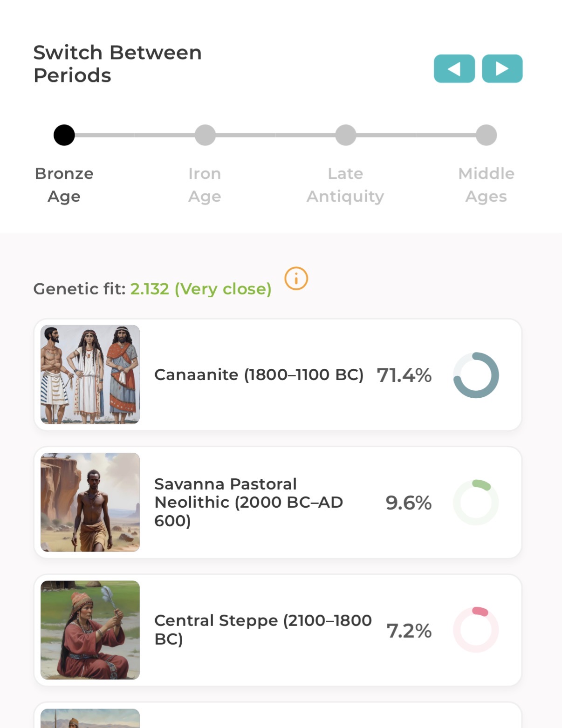Open Savanna Pastoral Neolithic illustration thumbnail

pyautogui.click(x=90, y=502)
